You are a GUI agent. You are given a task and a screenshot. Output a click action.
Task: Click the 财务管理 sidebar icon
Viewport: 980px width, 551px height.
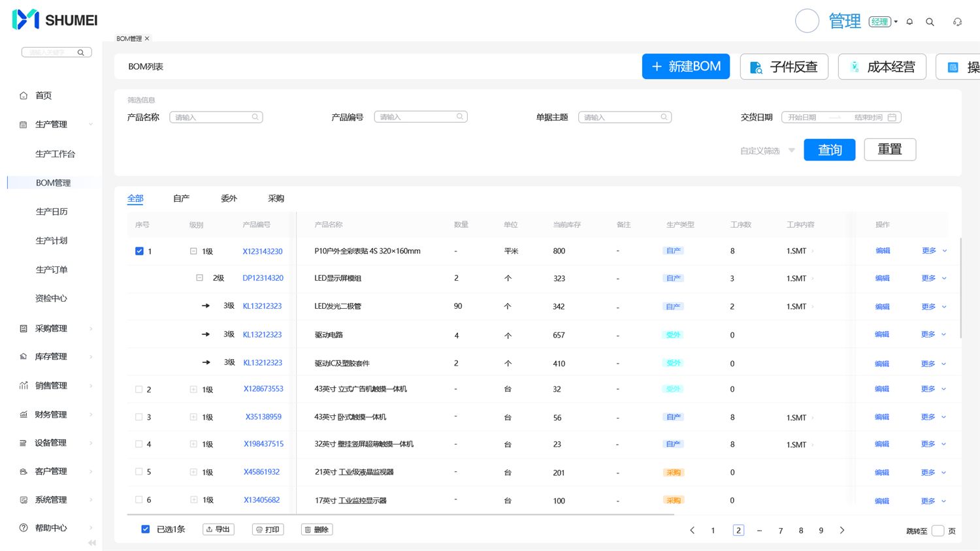[x=24, y=414]
